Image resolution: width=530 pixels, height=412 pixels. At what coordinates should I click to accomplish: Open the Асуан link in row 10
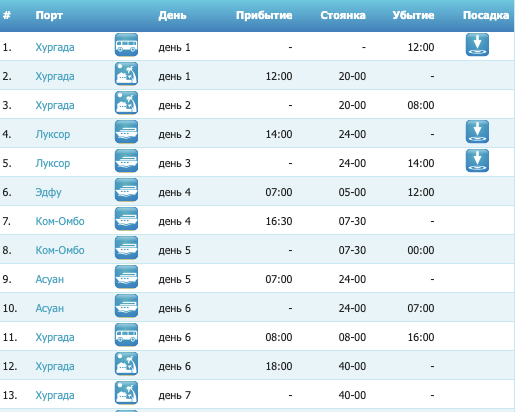click(x=50, y=309)
